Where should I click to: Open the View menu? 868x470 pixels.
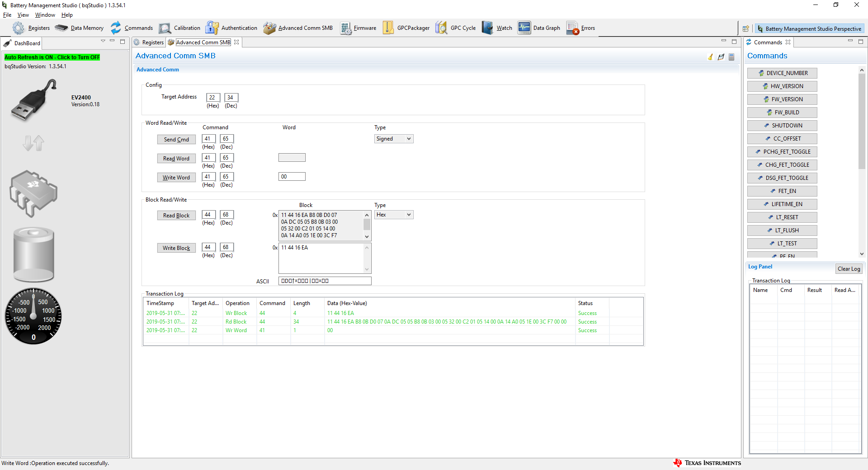(23, 15)
